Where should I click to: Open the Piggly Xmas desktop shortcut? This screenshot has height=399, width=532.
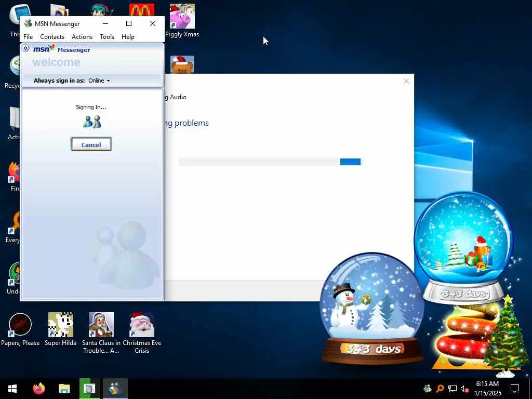pyautogui.click(x=182, y=20)
